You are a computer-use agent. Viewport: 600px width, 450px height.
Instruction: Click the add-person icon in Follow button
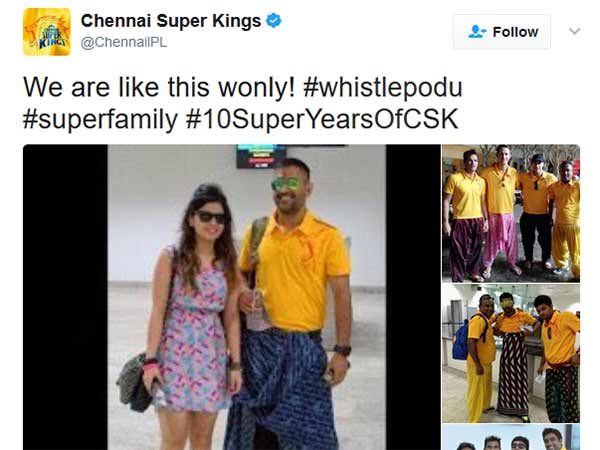click(477, 32)
